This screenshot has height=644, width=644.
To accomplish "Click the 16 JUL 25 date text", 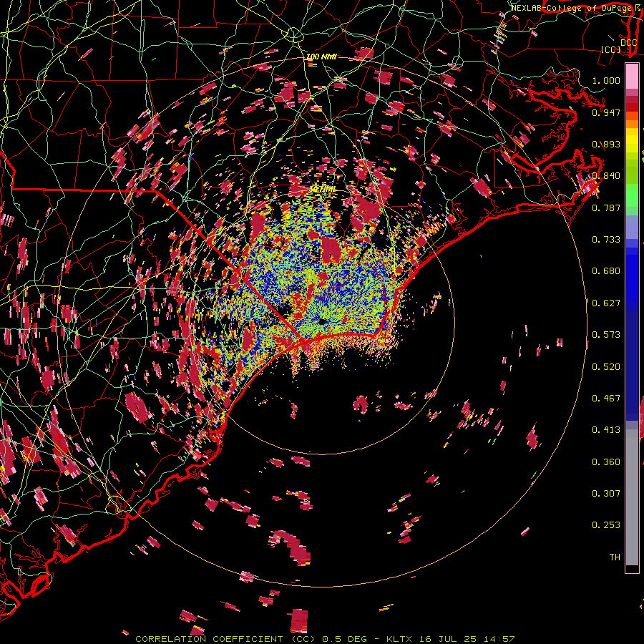I will [448, 639].
